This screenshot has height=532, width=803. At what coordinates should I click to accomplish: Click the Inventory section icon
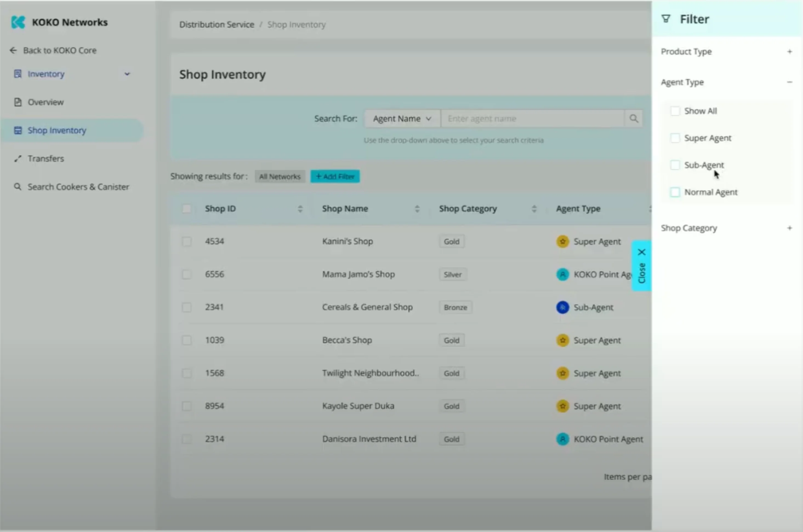pyautogui.click(x=18, y=74)
